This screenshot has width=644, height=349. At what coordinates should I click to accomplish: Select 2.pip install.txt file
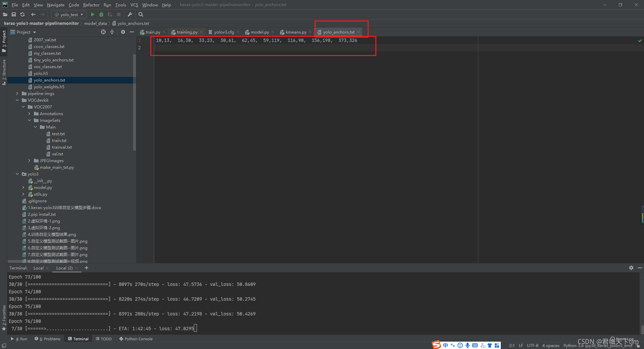tap(42, 214)
